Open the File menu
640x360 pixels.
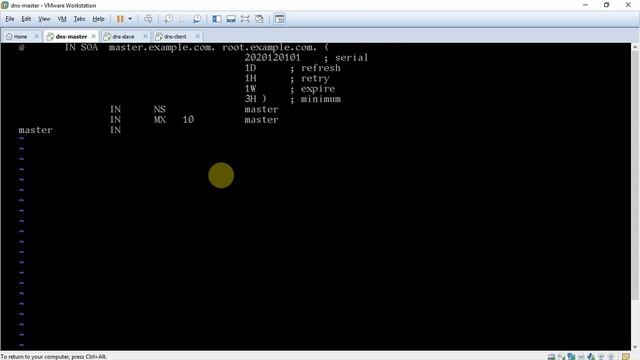10,19
